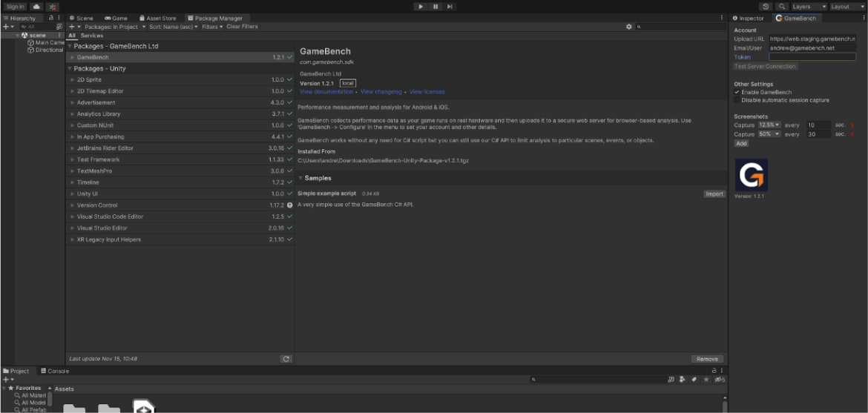Switch to the Game tab

coord(116,19)
